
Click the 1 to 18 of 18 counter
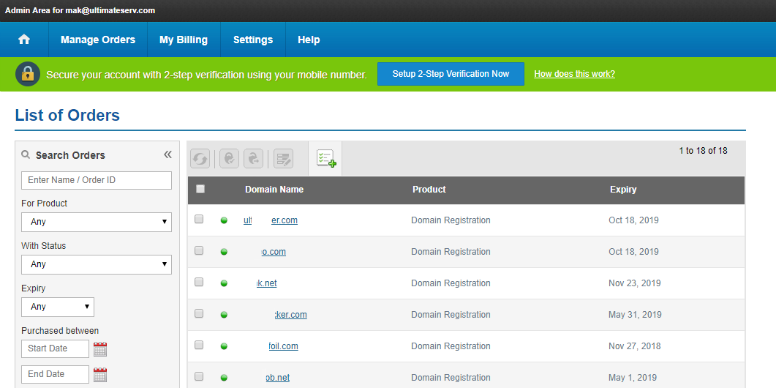(x=703, y=151)
